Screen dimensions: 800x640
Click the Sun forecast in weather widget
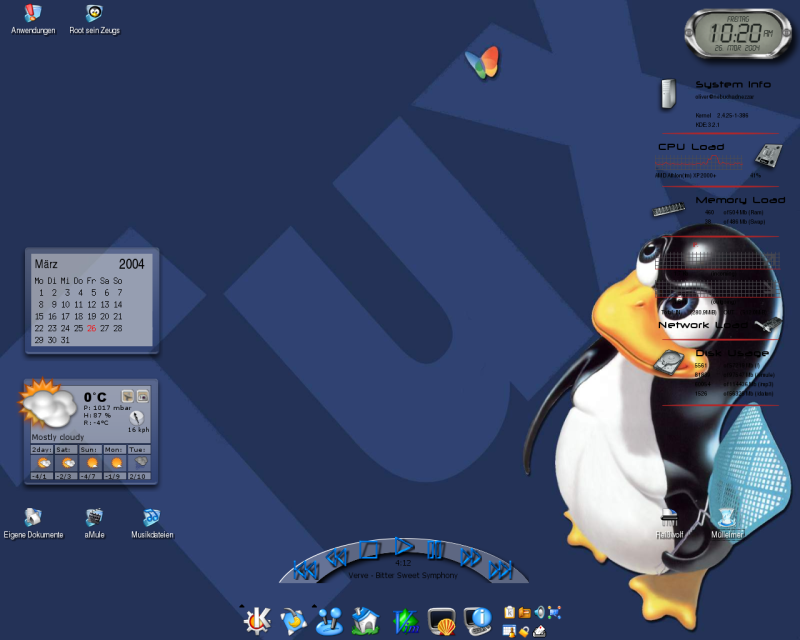(x=91, y=463)
